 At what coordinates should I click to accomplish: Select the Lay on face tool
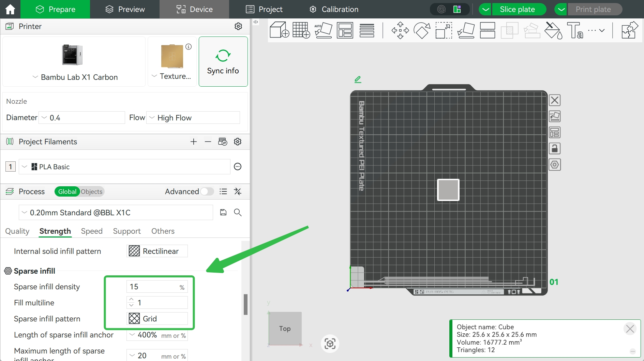[x=466, y=30]
